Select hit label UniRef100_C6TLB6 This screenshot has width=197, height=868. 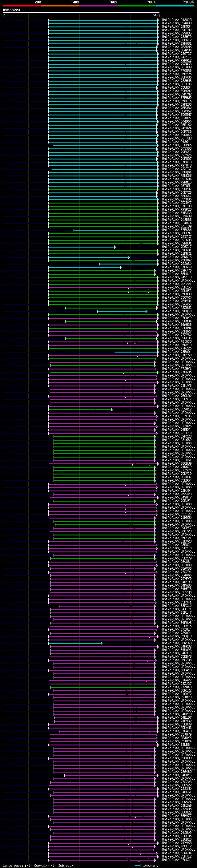tap(177, 84)
